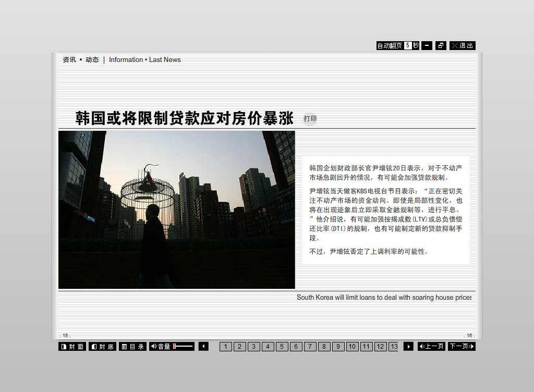534x392 pixels.
Task: Click the 自动翻页 auto page-flip button
Action: click(390, 45)
